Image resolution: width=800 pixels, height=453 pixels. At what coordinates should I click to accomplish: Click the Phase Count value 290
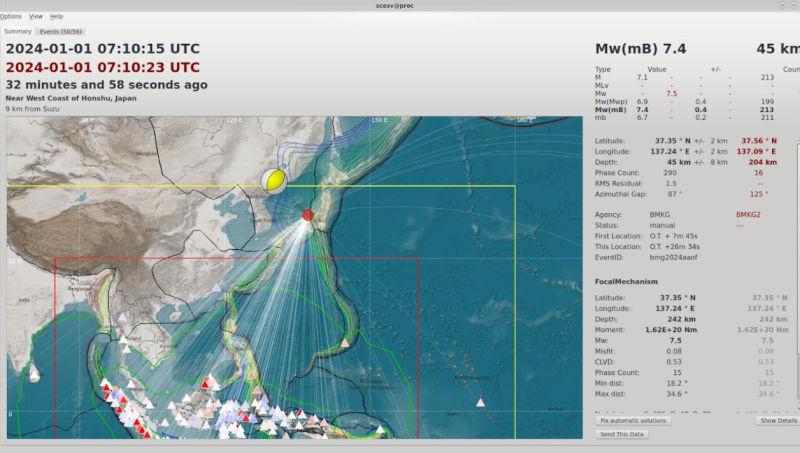[670, 173]
